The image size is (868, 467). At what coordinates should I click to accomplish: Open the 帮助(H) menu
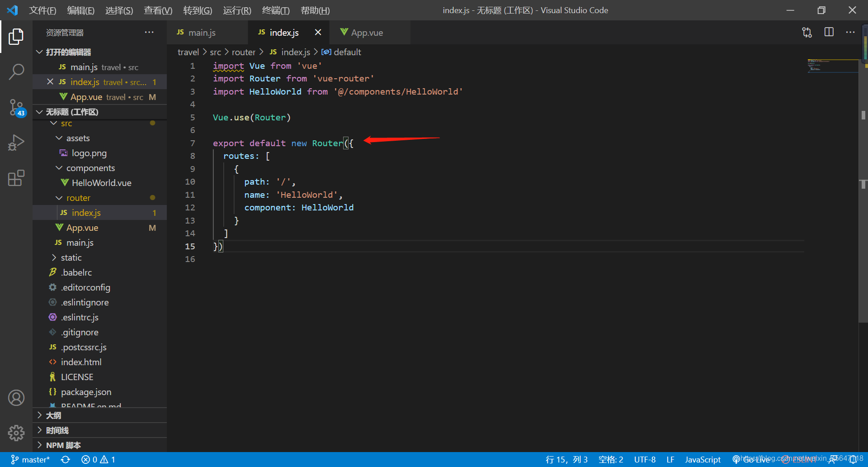click(x=315, y=10)
